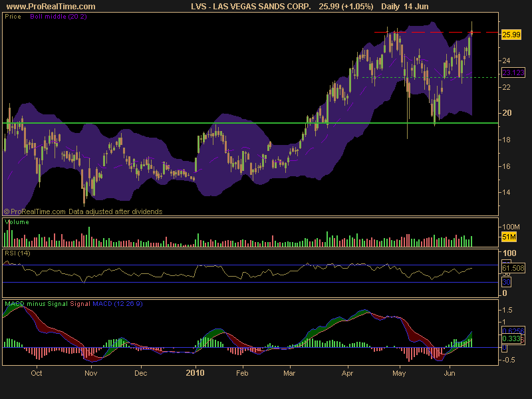Click the blue 30 RSI threshold label
Screen dimensions: 532x399
click(x=506, y=282)
